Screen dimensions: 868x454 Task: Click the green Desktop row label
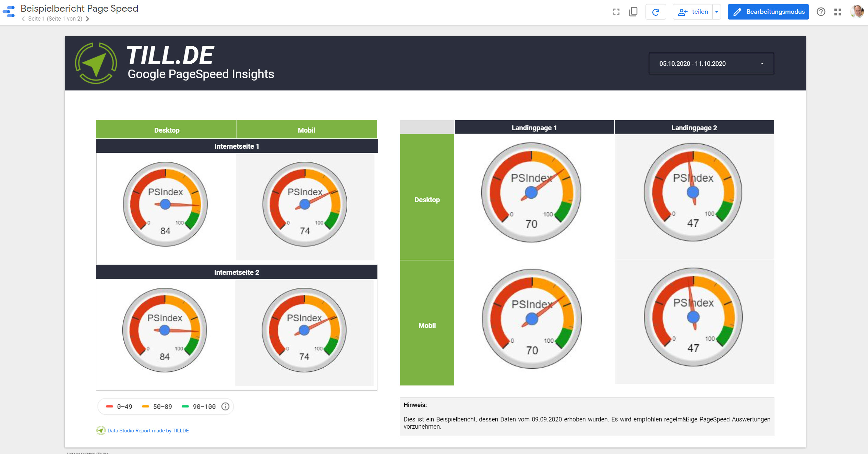[427, 197]
